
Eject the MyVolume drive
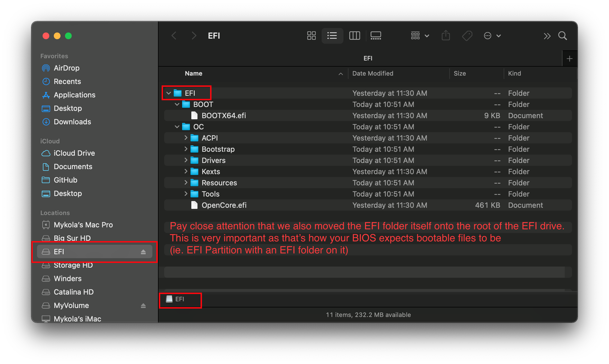tap(143, 305)
